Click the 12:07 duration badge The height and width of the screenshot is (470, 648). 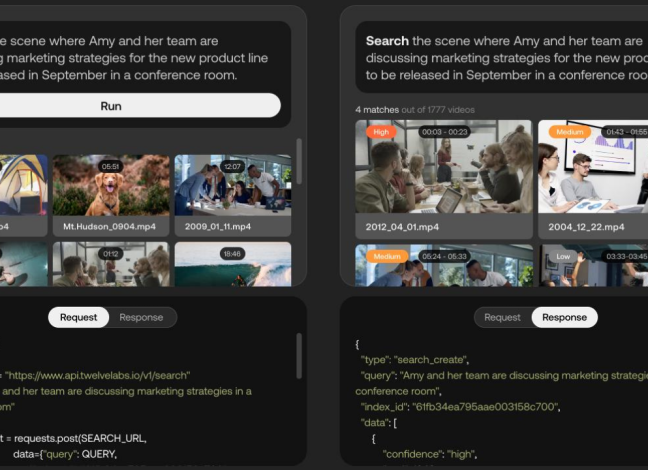click(232, 167)
